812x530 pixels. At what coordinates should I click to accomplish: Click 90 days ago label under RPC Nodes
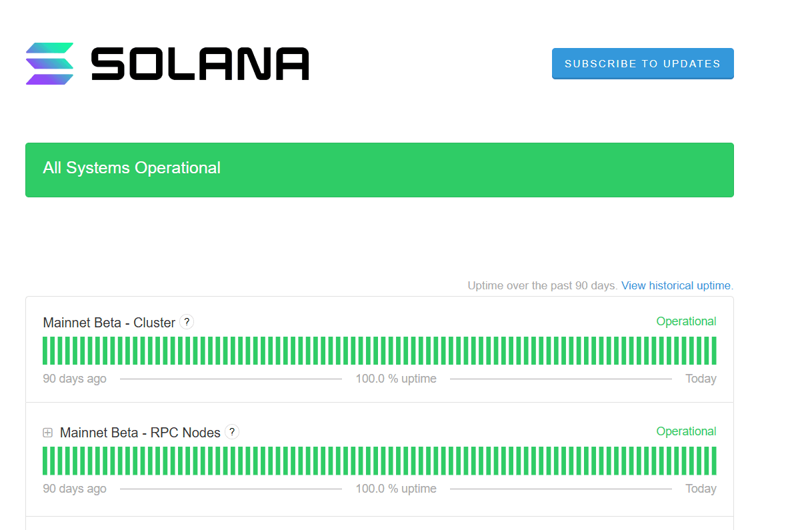pyautogui.click(x=75, y=489)
